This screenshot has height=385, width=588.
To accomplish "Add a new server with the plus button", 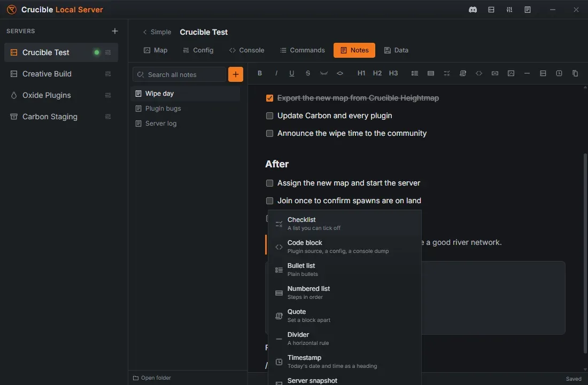I will tap(115, 31).
